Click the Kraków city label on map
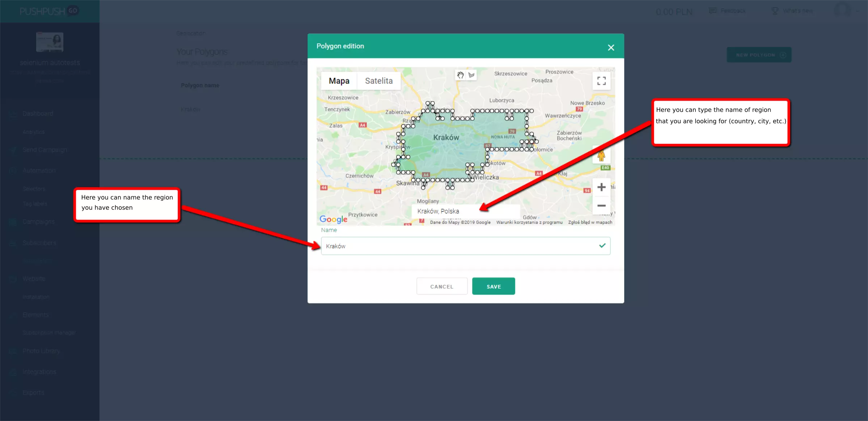Viewport: 868px width, 421px height. tap(446, 137)
